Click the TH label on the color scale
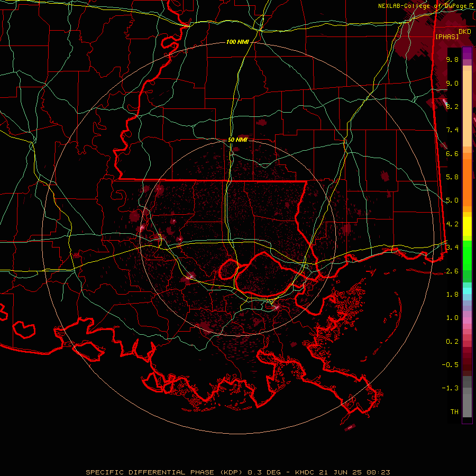The height and width of the screenshot is (476, 476). 454,412
